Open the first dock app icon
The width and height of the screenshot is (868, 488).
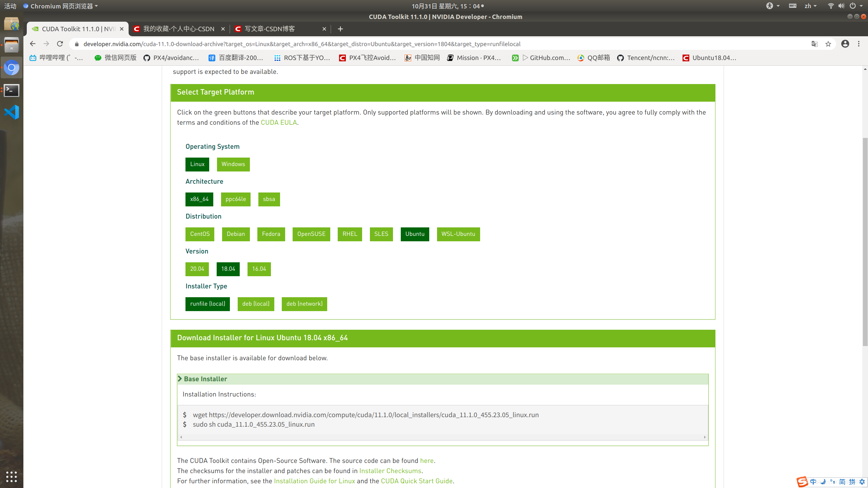click(12, 24)
